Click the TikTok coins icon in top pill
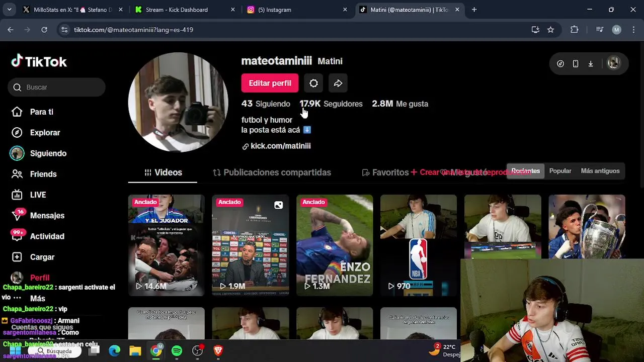 (x=560, y=63)
